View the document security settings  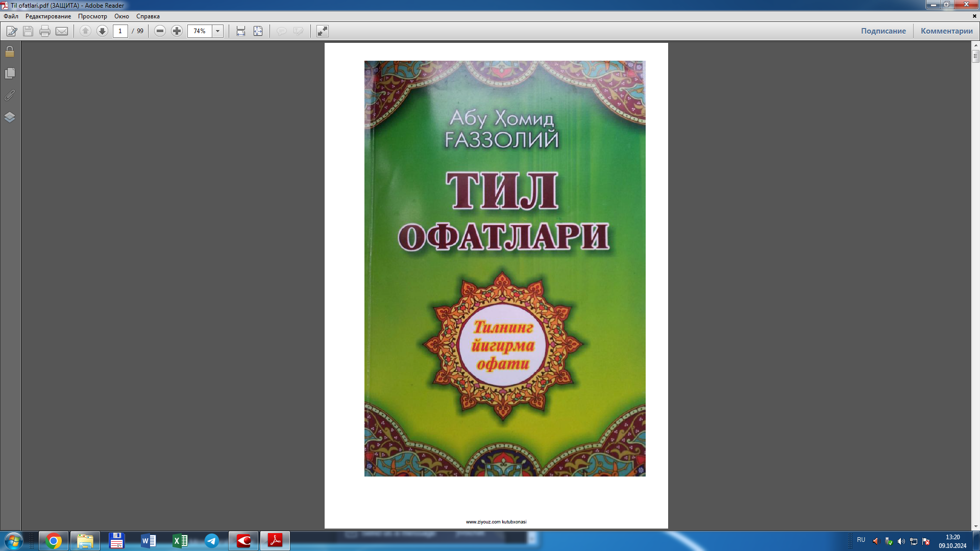click(x=9, y=51)
